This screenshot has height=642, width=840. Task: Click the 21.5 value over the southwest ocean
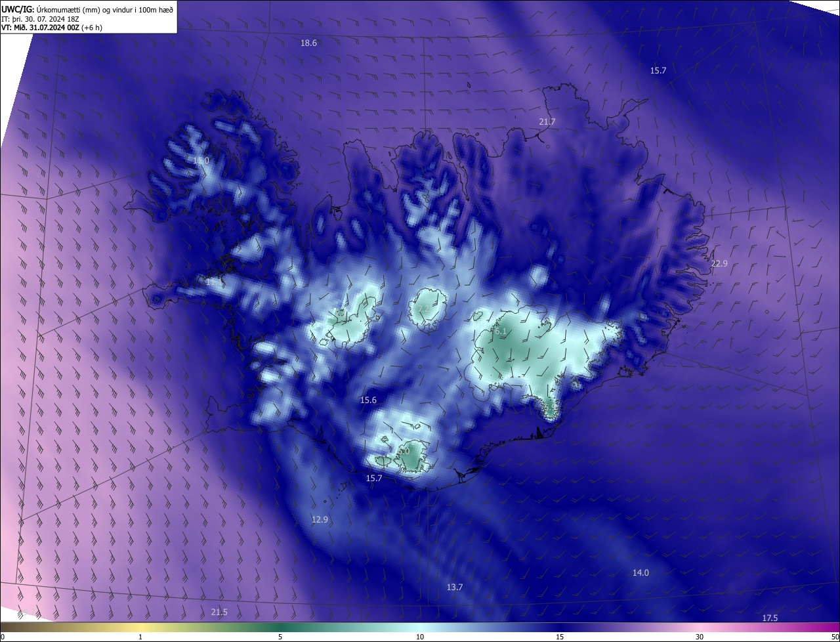click(219, 612)
